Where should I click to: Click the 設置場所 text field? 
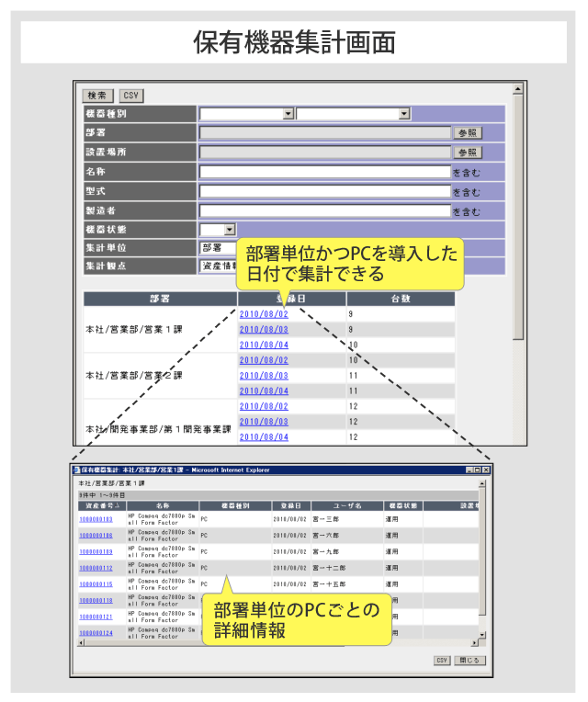click(x=325, y=153)
